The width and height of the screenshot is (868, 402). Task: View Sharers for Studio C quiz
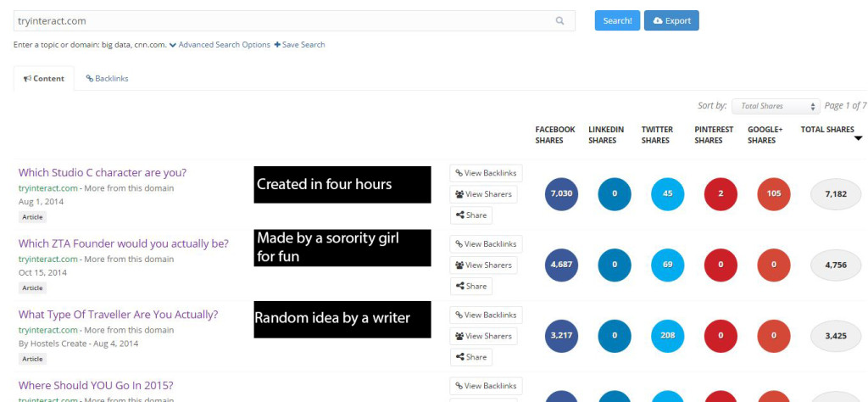coord(483,194)
